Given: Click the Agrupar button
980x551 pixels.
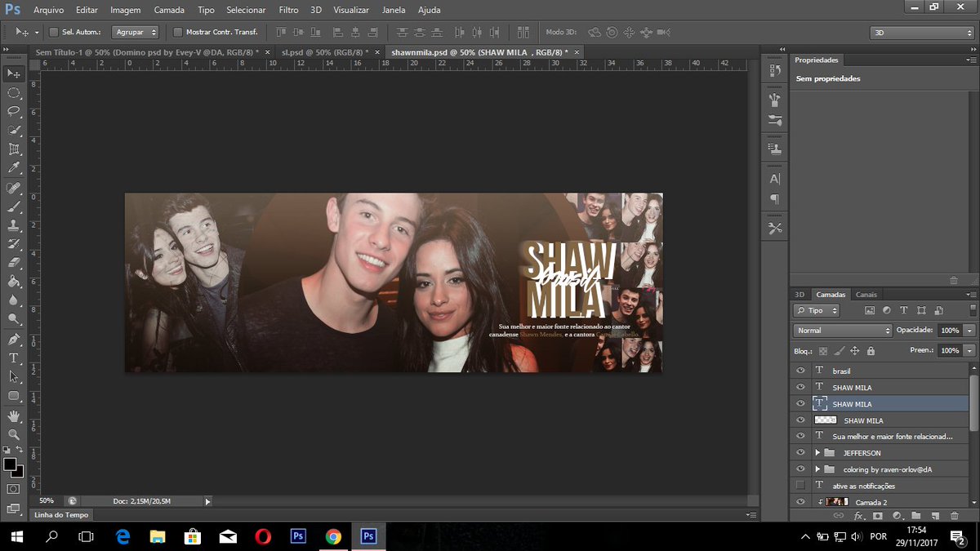Looking at the screenshot, I should 133,31.
